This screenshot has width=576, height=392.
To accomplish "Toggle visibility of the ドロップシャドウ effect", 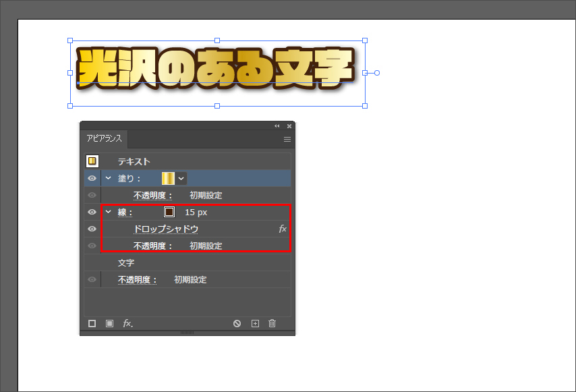I will (x=92, y=229).
